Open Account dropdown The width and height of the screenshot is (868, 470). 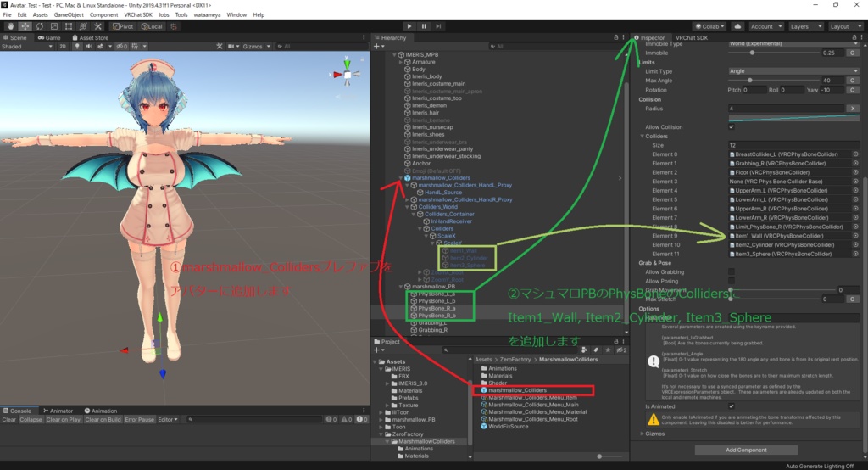click(765, 26)
